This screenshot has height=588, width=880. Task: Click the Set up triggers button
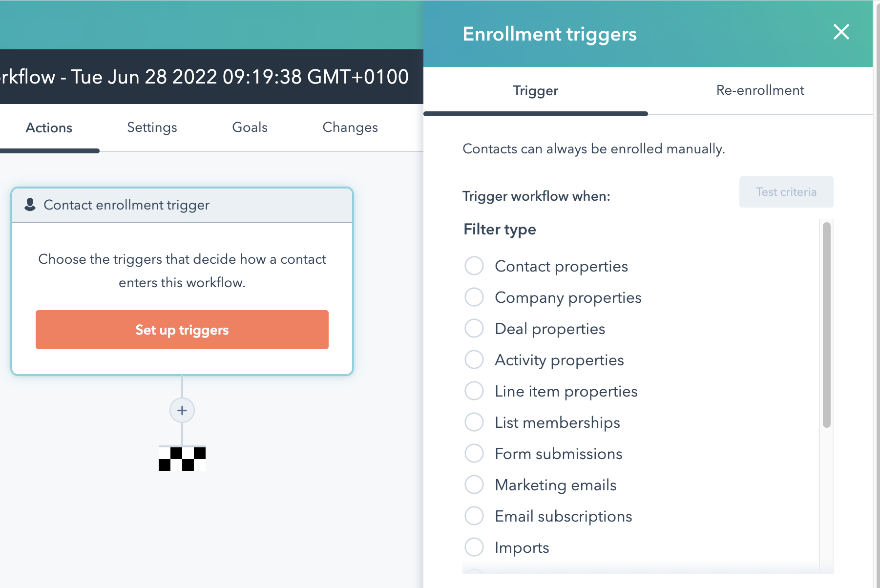point(182,330)
